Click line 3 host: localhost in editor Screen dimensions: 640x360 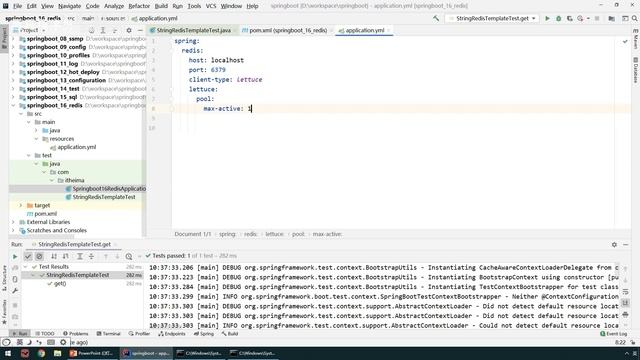(216, 60)
